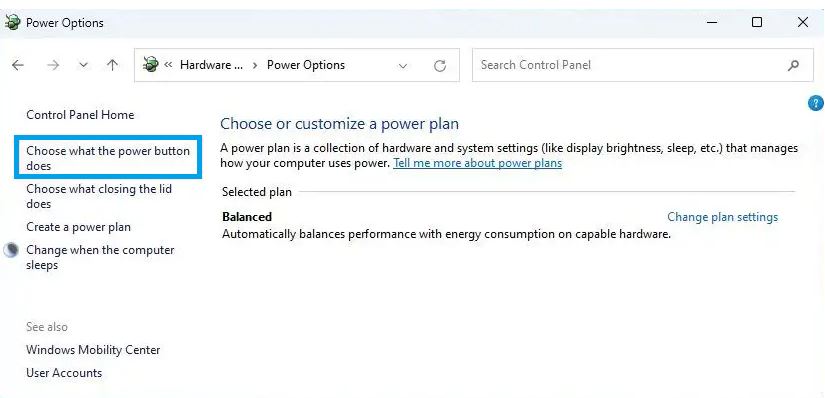Expand the chevron after Hardware breadcrumb
This screenshot has height=398, width=825.
pos(255,66)
